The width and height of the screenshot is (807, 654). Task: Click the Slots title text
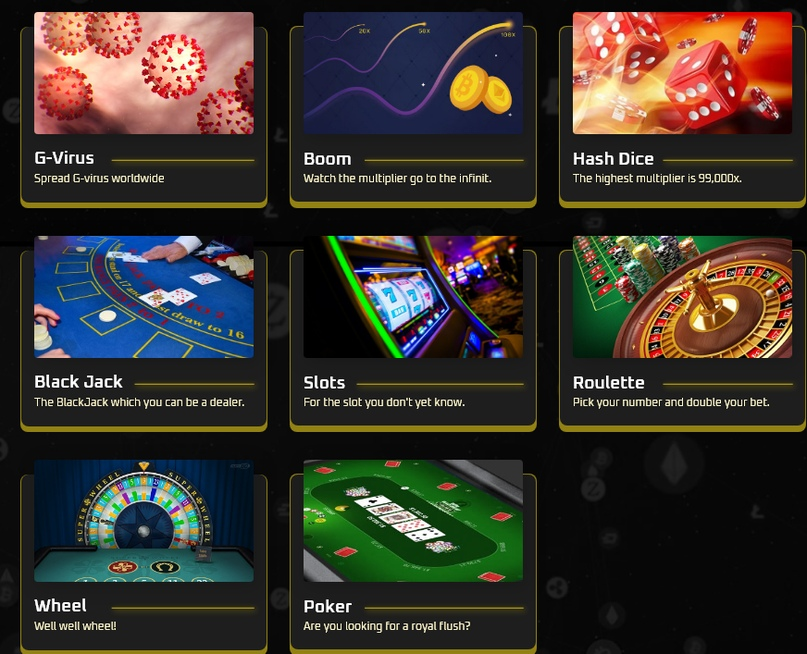pos(324,383)
